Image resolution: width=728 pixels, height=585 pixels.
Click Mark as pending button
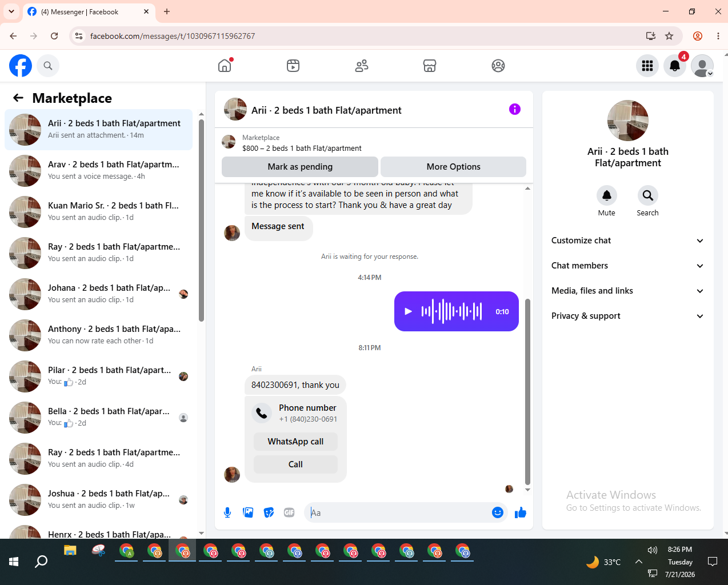(300, 167)
